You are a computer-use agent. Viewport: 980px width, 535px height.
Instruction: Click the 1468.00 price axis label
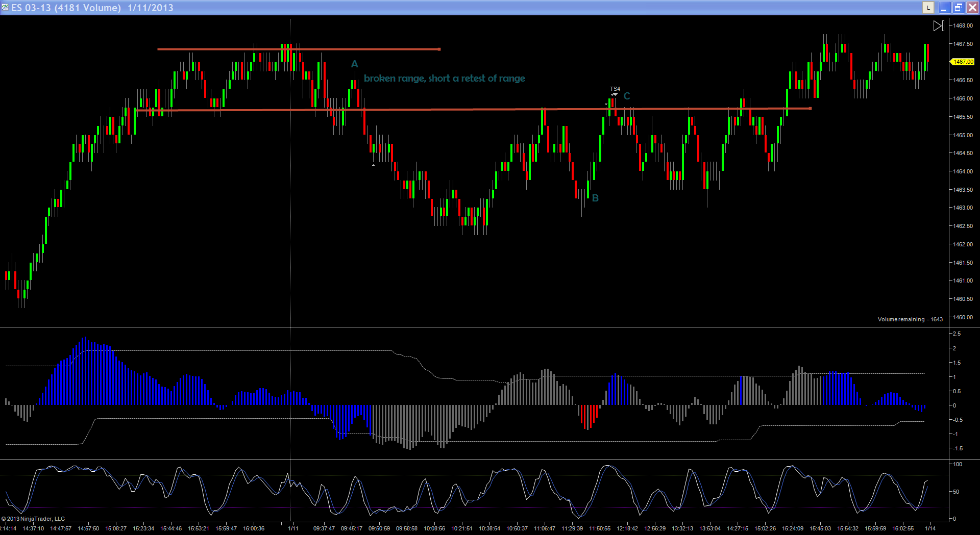pos(963,26)
